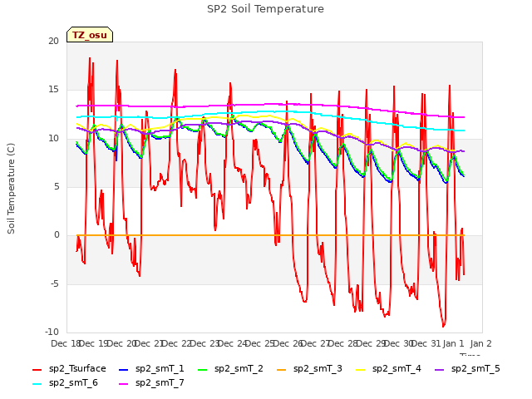Click the 10 y-axis tick label
This screenshot has width=532, height=399.
click(x=53, y=138)
